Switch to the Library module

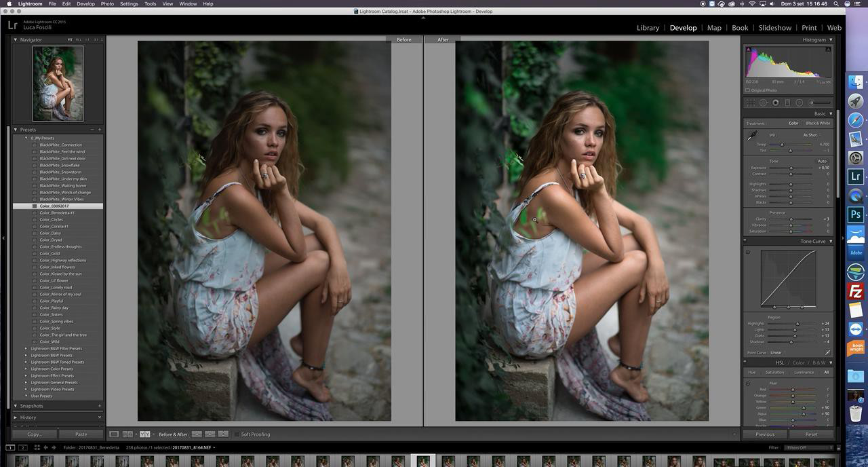click(x=648, y=28)
